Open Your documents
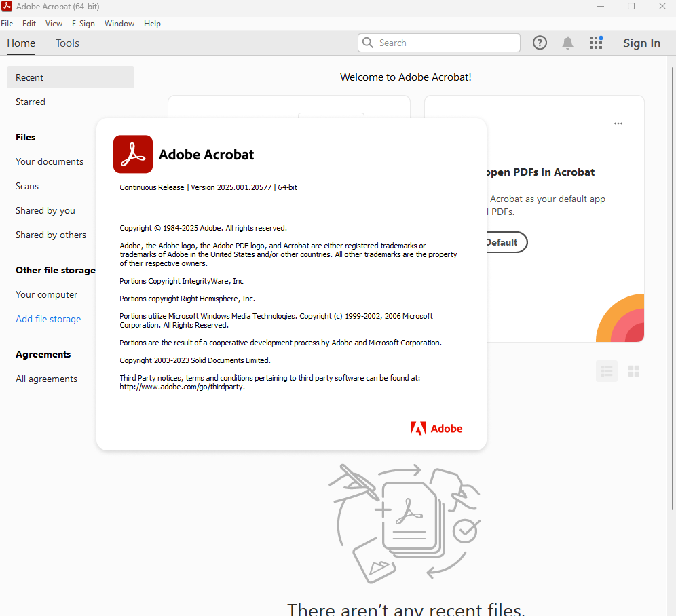676x616 pixels. pos(50,161)
